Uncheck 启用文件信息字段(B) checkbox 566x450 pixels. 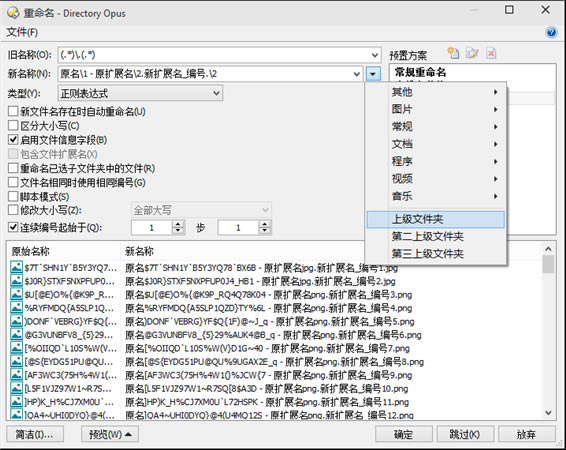pos(13,140)
